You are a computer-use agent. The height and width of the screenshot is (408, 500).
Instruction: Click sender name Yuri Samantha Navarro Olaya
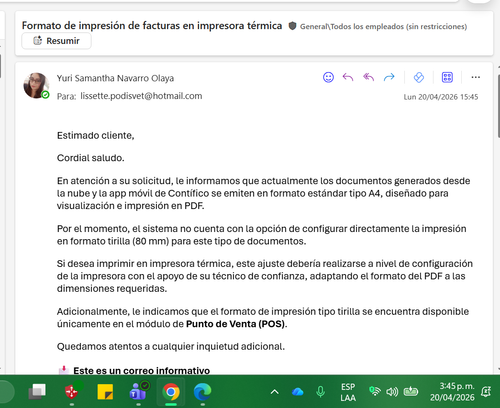pos(115,78)
